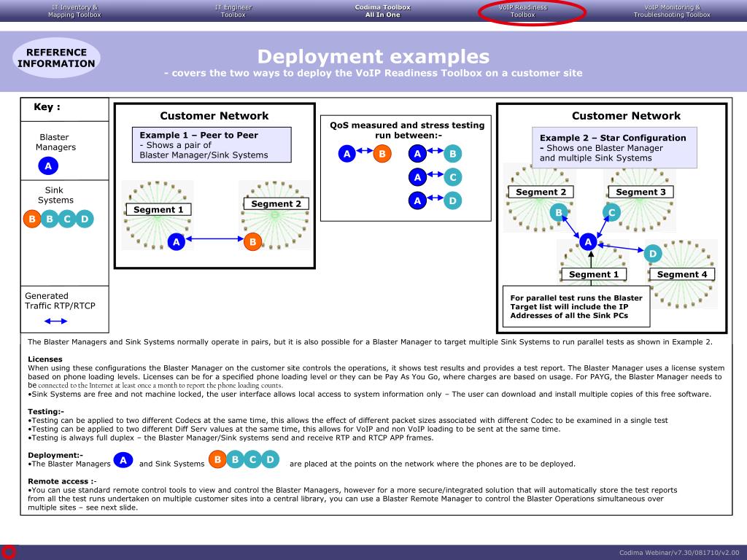Click 'Generated Traffic RTP/RTCP' label
The width and height of the screenshot is (747, 560).
click(x=60, y=301)
